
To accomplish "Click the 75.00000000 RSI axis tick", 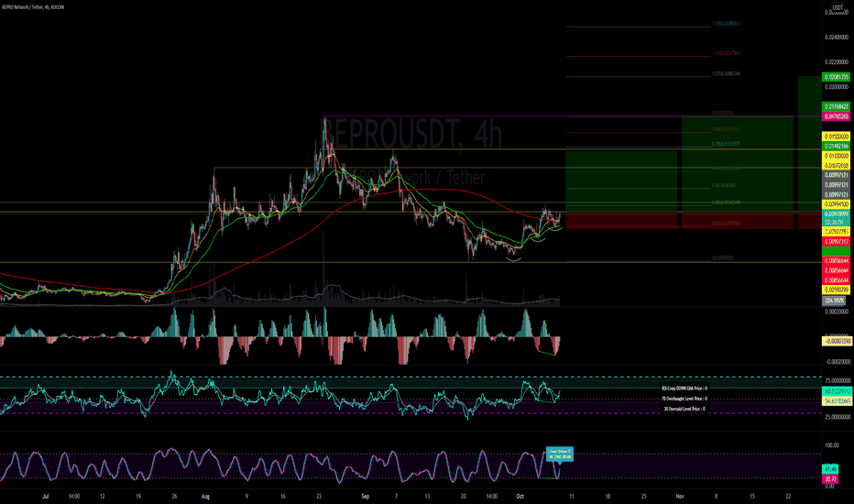I will click(838, 381).
